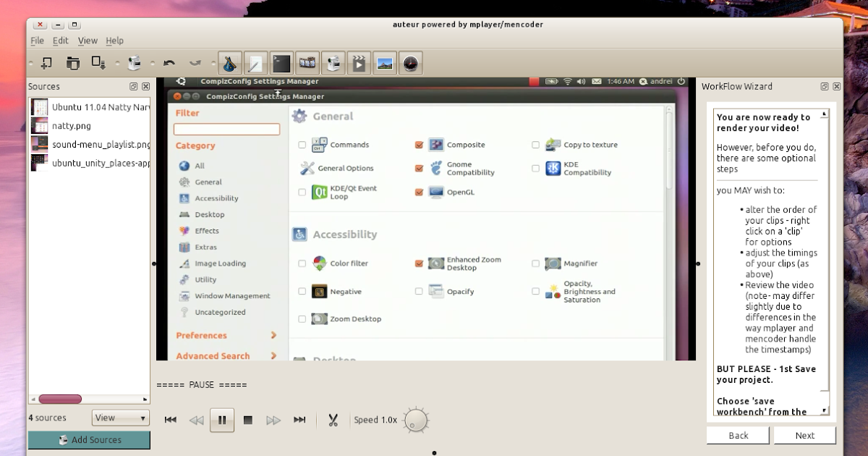Viewport: 868px width, 456px height.
Task: Click the small camcorder toolbar icon left of undo
Action: click(135, 64)
